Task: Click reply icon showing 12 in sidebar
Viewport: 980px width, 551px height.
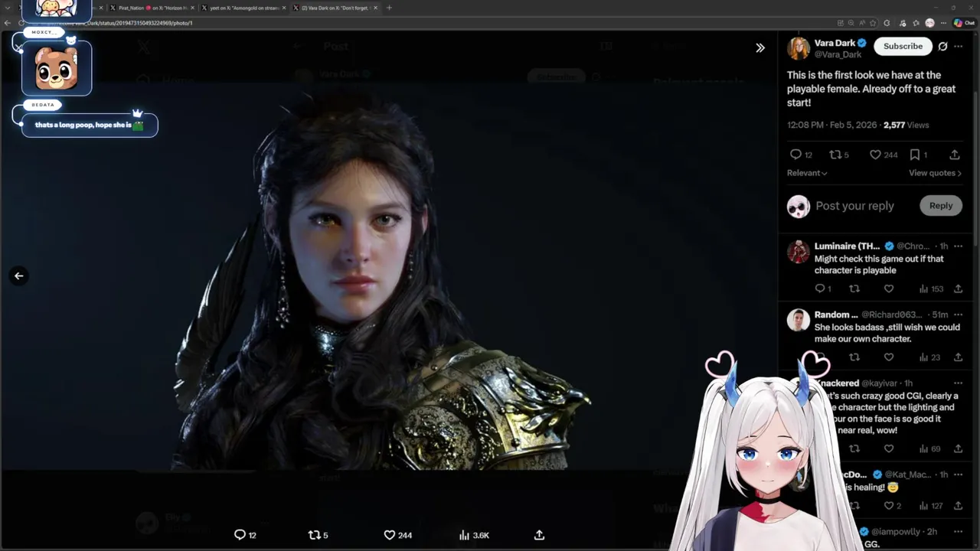Action: click(801, 155)
